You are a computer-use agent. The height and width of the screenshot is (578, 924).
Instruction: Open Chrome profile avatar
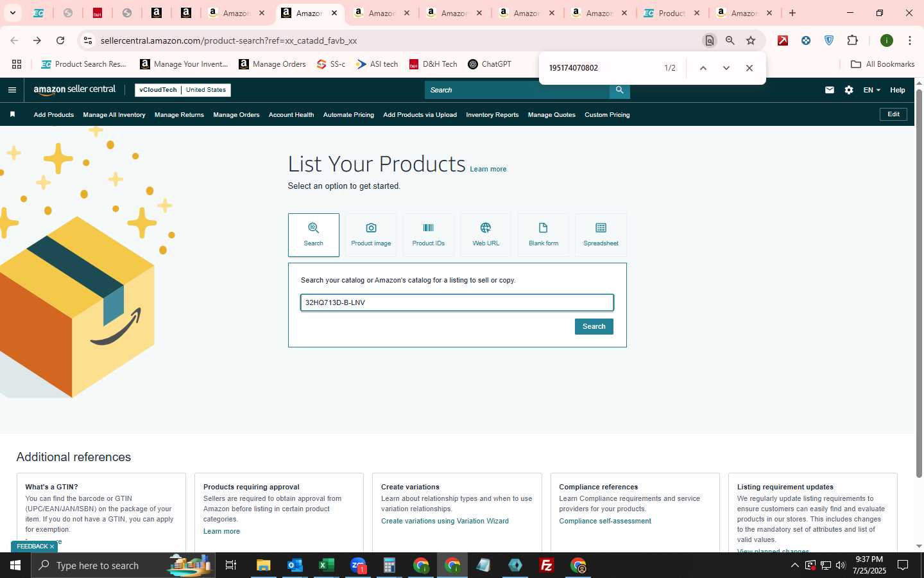coord(887,40)
